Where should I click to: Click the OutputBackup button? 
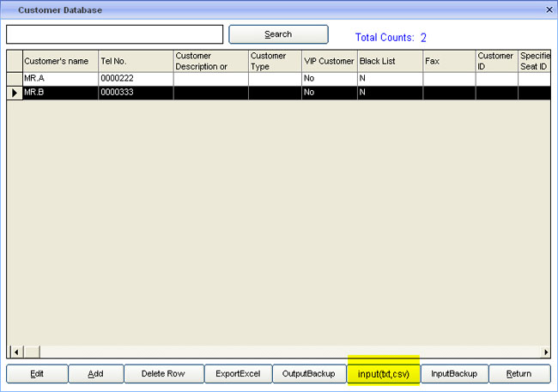308,374
